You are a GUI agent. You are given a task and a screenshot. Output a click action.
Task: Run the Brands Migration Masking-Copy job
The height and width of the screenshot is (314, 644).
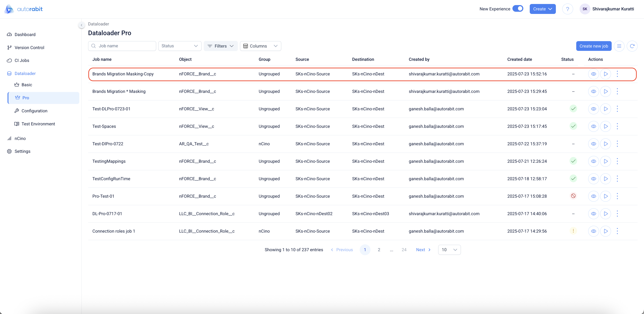pos(605,74)
